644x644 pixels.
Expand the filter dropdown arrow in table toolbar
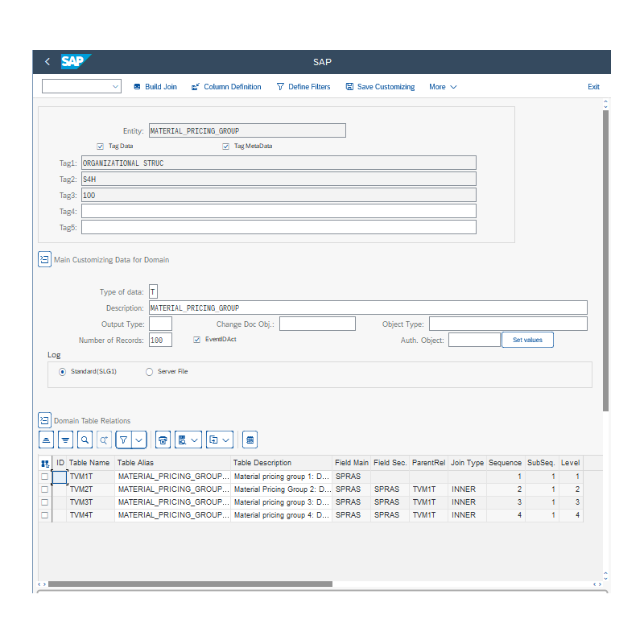click(139, 440)
